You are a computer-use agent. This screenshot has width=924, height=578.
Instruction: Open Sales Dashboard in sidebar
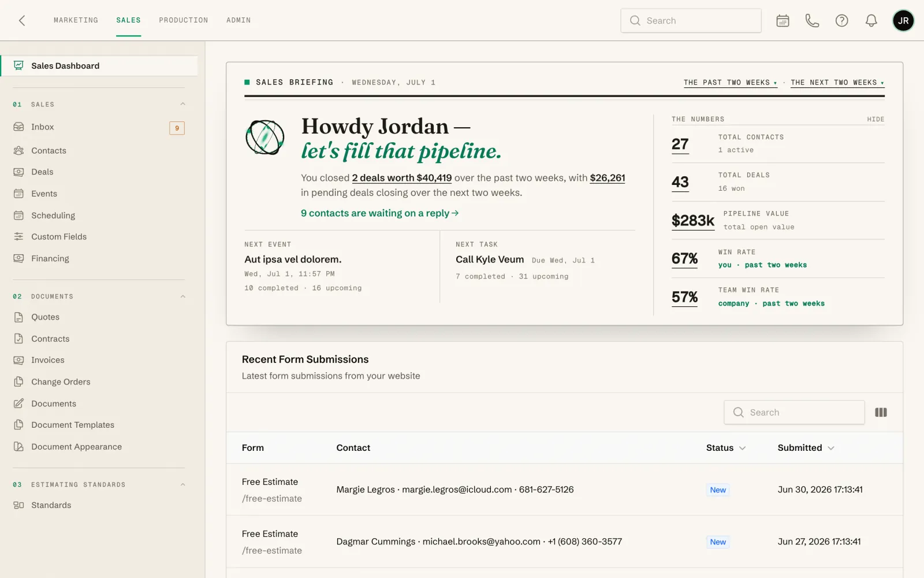99,66
